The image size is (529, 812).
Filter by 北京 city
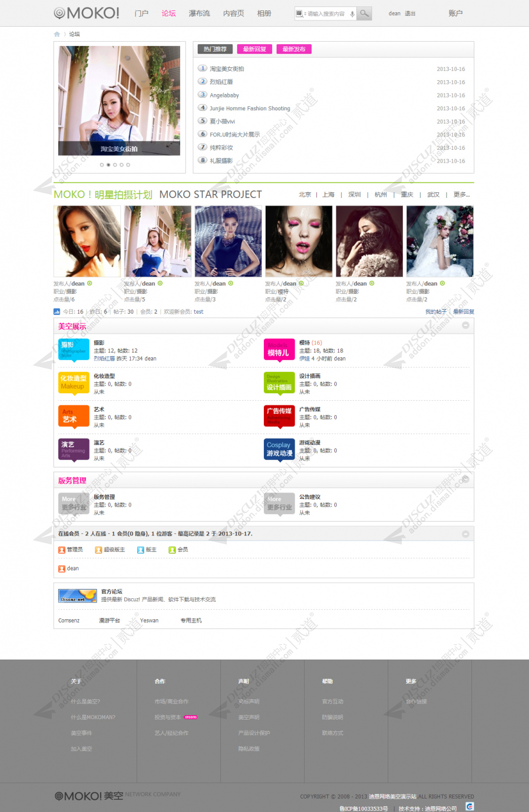[305, 195]
